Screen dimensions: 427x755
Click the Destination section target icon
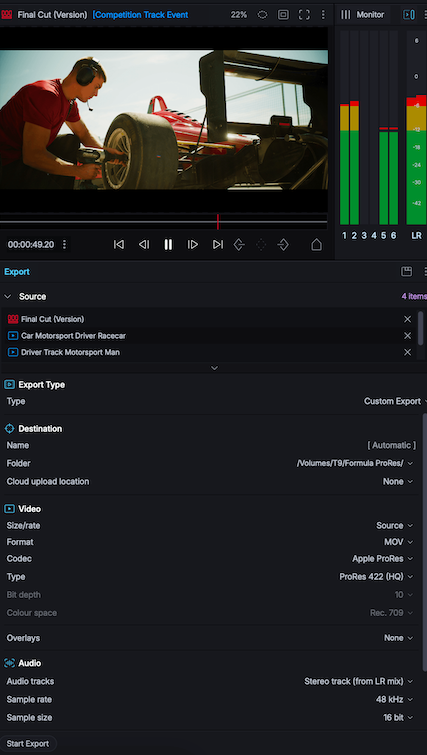(9, 429)
